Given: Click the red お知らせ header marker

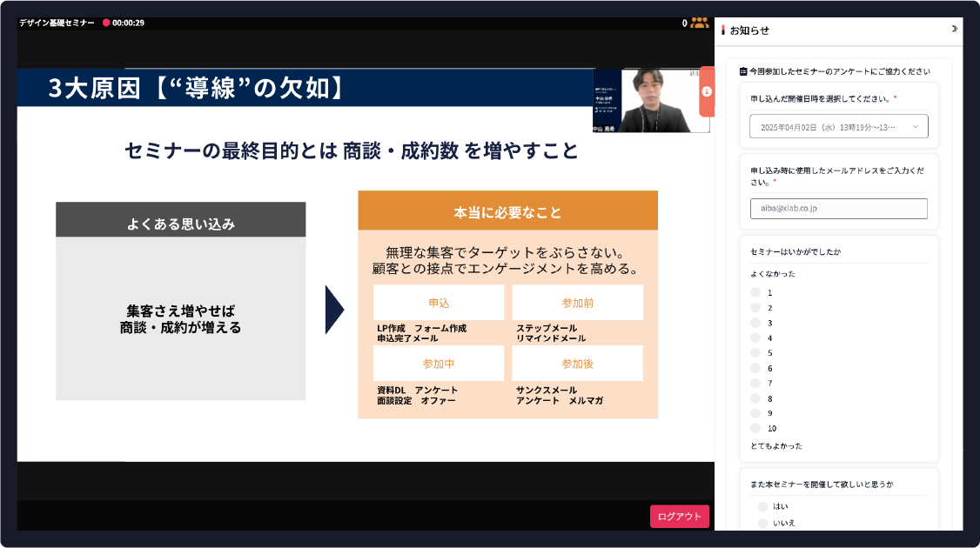Looking at the screenshot, I should (723, 30).
